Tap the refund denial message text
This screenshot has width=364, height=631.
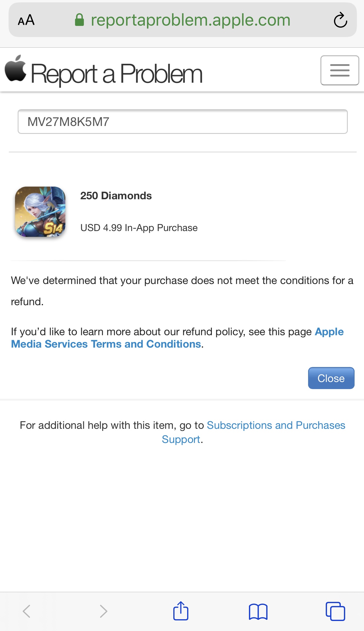(x=182, y=281)
